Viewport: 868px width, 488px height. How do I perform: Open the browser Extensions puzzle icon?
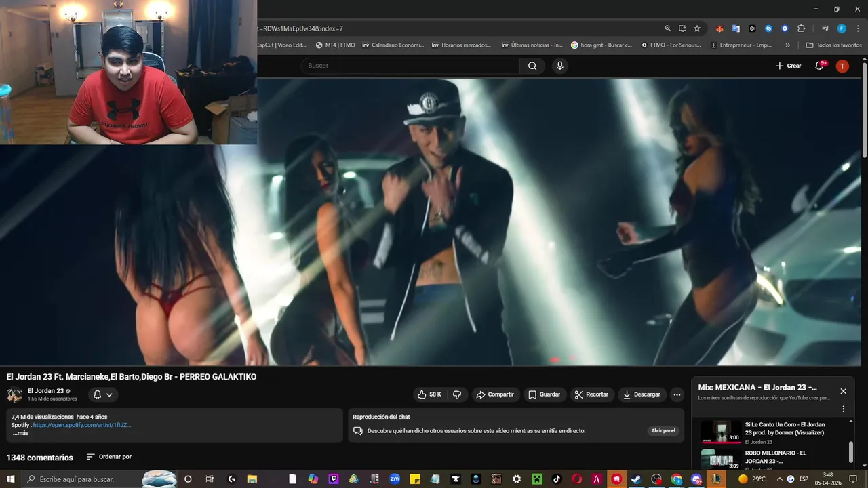tap(801, 28)
